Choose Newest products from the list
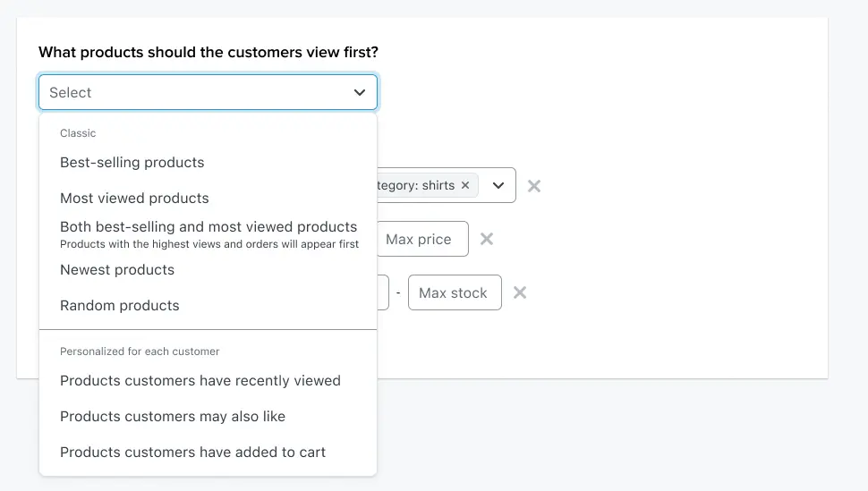 pos(117,270)
